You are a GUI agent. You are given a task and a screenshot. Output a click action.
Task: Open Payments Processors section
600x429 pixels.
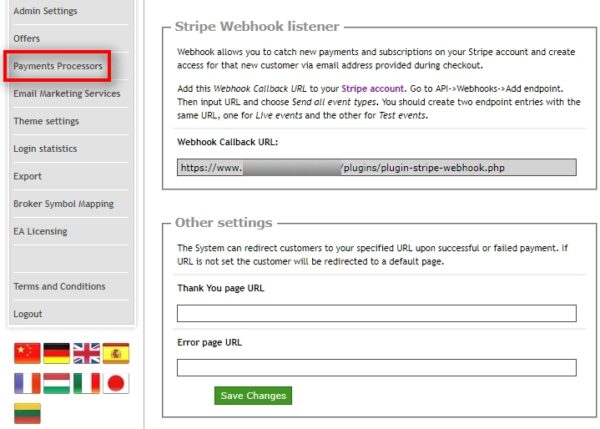pos(58,66)
